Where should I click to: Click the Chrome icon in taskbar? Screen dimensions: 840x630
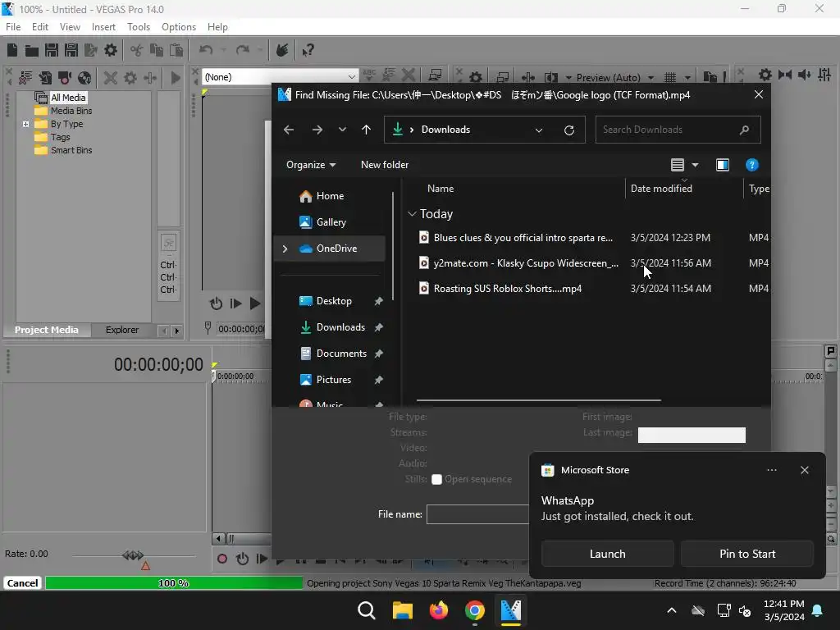[475, 610]
